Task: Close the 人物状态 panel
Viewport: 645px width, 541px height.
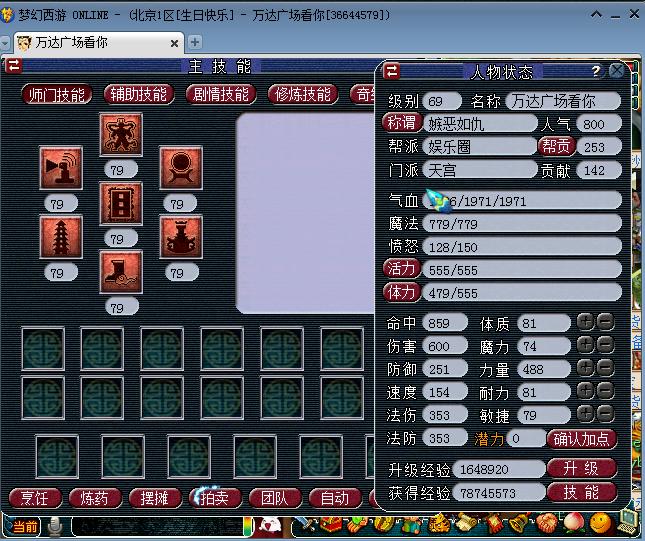Action: pyautogui.click(x=616, y=71)
